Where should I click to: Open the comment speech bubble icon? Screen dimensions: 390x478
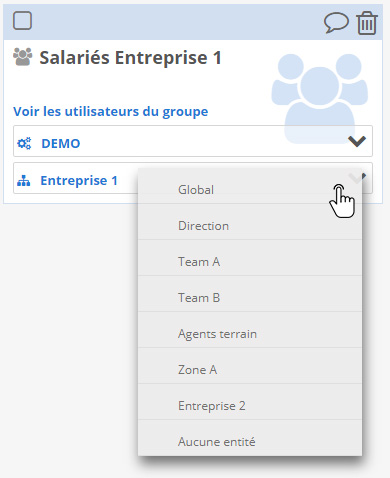(x=336, y=23)
